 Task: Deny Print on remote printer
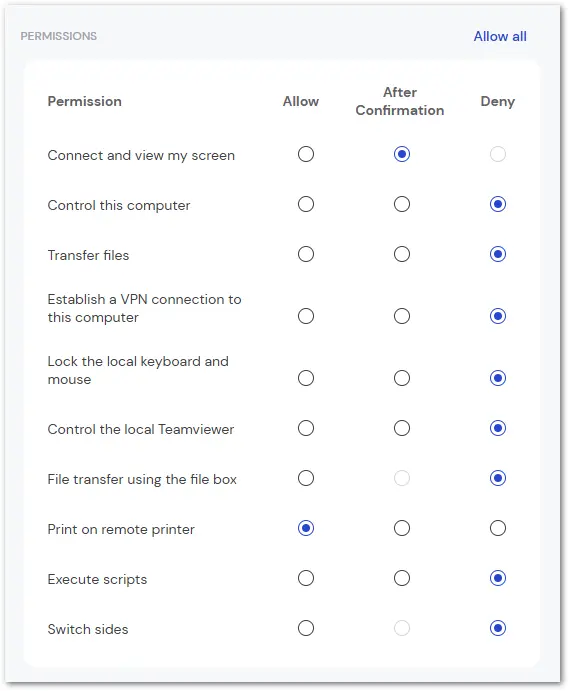pyautogui.click(x=498, y=528)
